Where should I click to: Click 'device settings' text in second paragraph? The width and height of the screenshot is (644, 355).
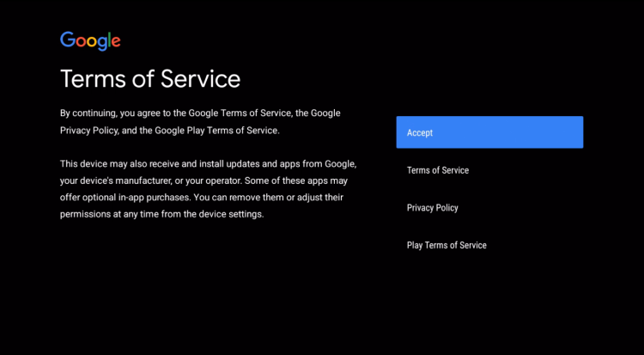pos(234,214)
